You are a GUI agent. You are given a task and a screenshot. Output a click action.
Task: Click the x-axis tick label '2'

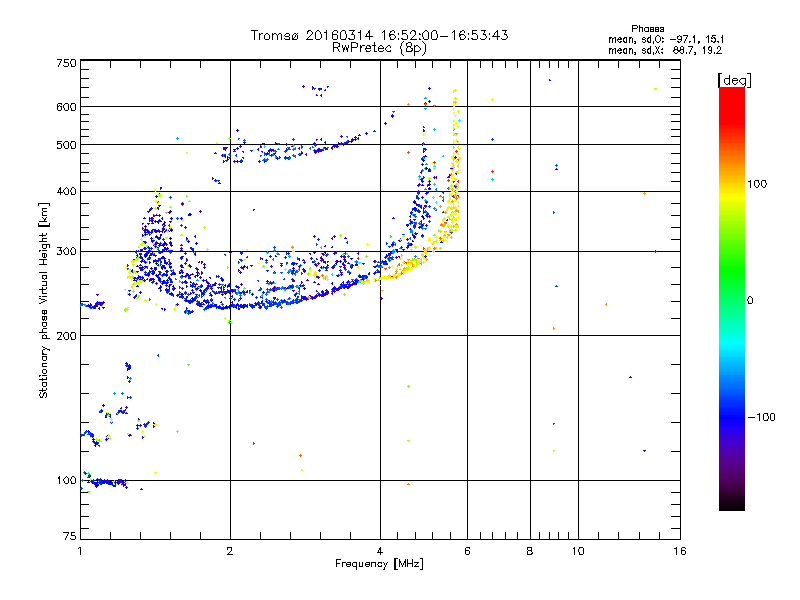pyautogui.click(x=230, y=551)
